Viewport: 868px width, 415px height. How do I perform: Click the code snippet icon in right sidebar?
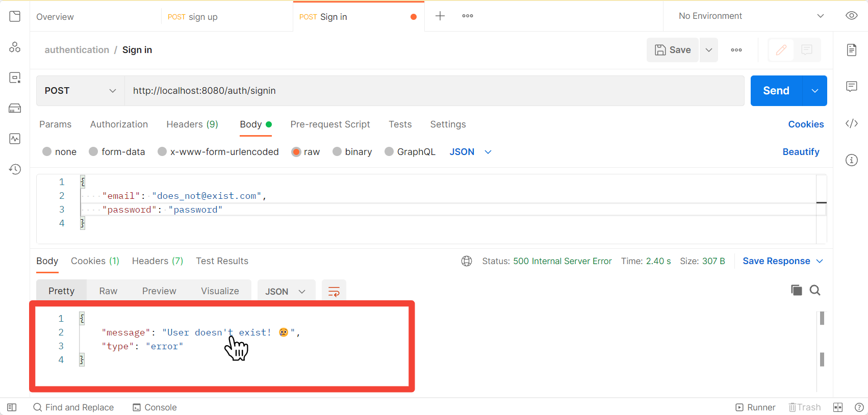coord(851,123)
